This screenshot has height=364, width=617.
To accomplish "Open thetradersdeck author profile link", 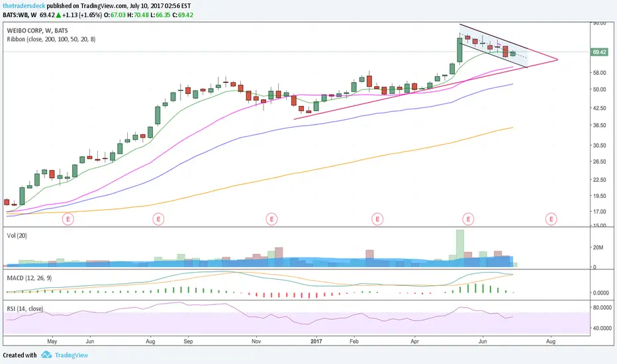I will click(24, 6).
